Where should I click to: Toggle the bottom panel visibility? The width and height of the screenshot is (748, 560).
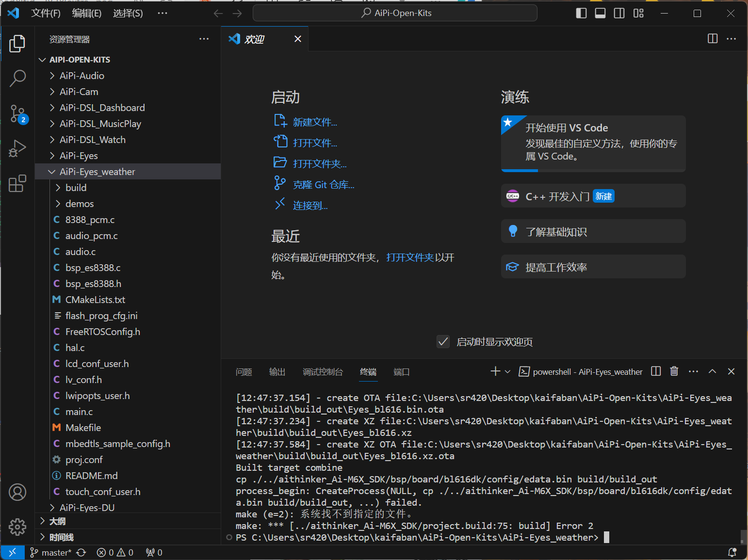click(x=600, y=13)
